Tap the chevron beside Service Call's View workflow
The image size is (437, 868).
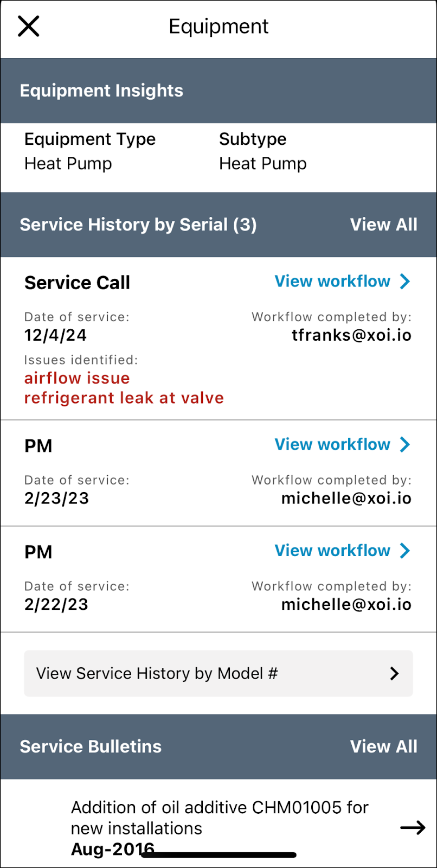(405, 282)
